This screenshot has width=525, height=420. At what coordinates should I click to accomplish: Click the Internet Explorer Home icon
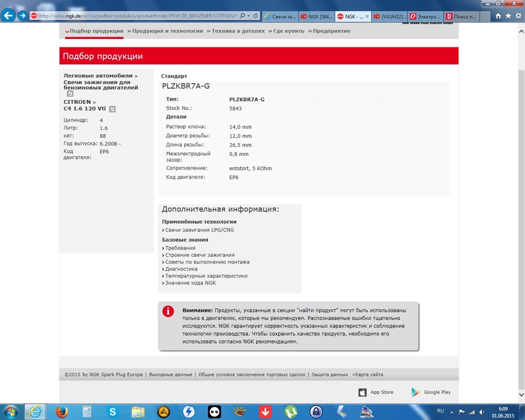coord(498,16)
